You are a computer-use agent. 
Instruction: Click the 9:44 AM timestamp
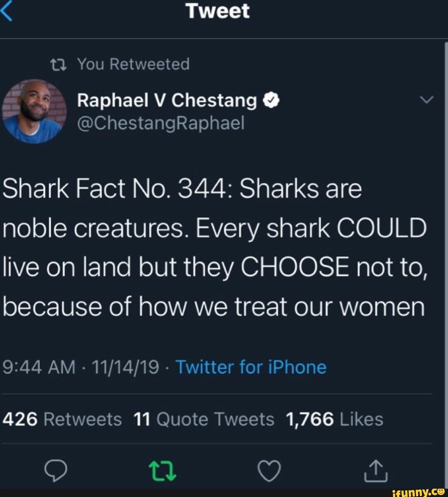39,367
